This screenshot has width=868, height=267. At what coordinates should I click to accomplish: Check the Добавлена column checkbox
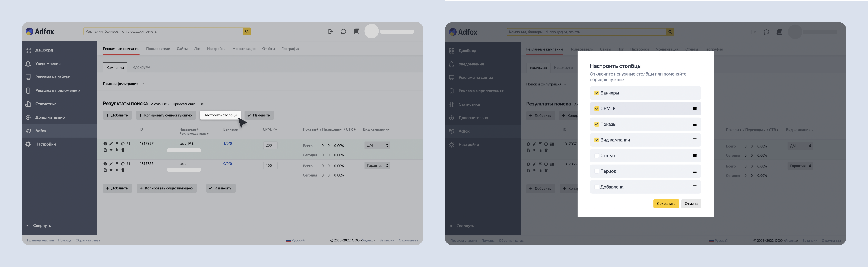(596, 187)
